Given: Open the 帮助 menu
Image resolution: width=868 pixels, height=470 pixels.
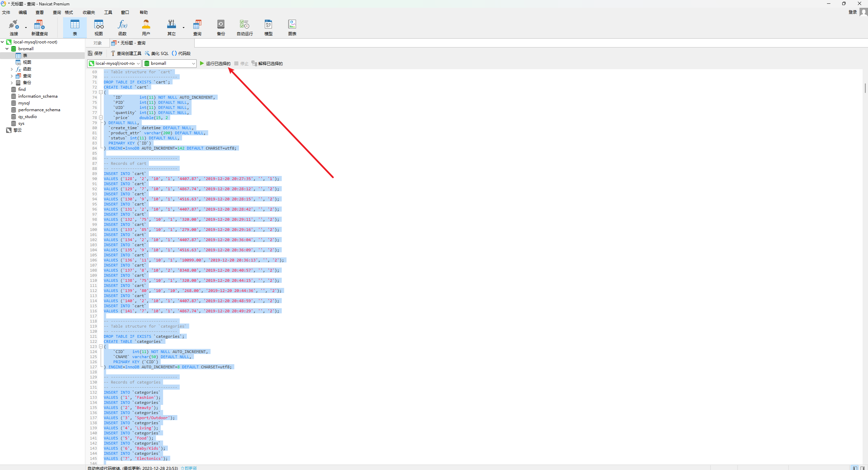Looking at the screenshot, I should pyautogui.click(x=144, y=12).
